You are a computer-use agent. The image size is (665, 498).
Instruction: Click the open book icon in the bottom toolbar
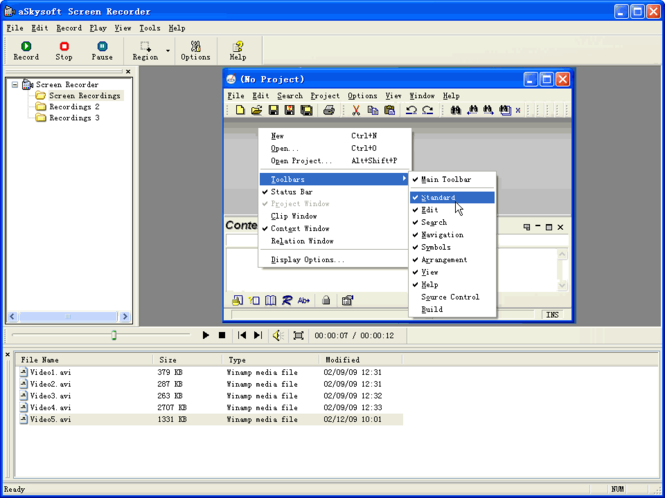click(x=271, y=300)
